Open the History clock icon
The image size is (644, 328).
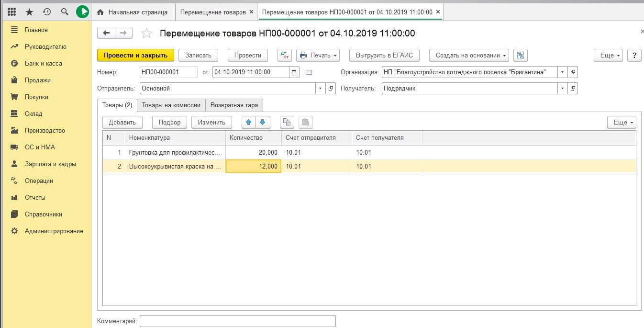tap(47, 12)
